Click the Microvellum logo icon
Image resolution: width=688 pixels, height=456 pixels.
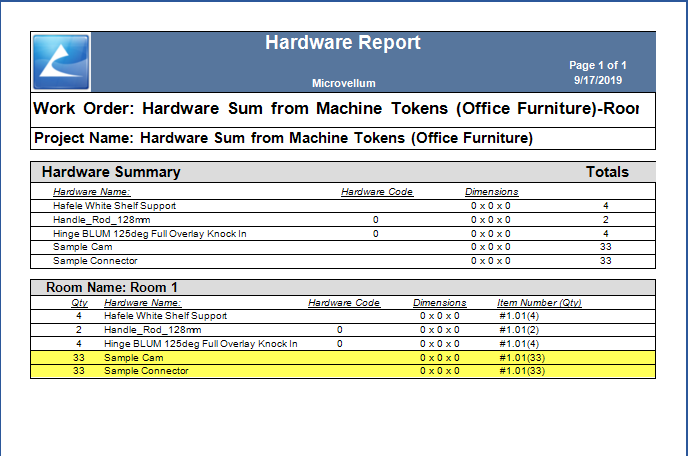[x=61, y=62]
